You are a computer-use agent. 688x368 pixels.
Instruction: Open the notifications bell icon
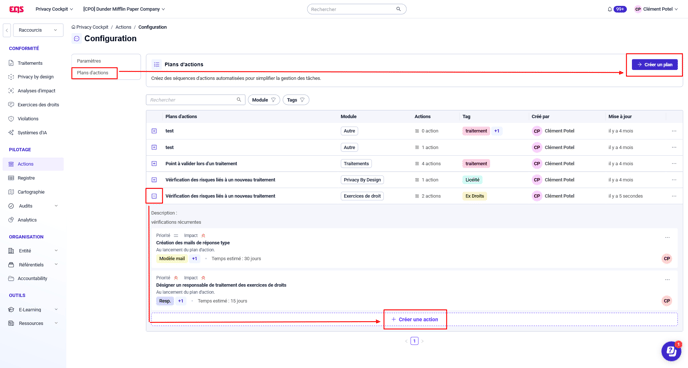pyautogui.click(x=609, y=9)
